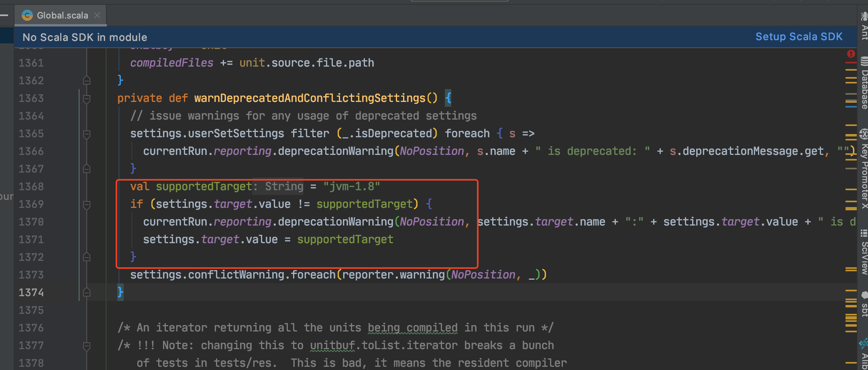Click the Setup Scala SDK link
Viewport: 868px width, 370px height.
tap(799, 37)
